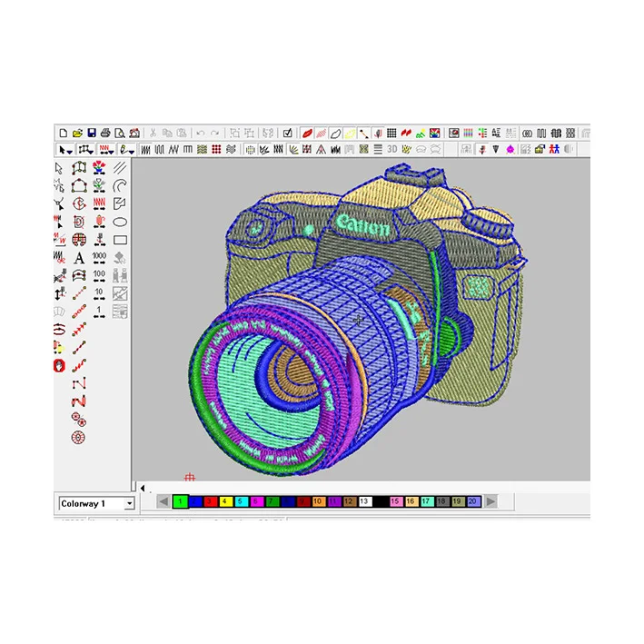Print the design with printer icon
This screenshot has width=644, height=644.
point(105,134)
